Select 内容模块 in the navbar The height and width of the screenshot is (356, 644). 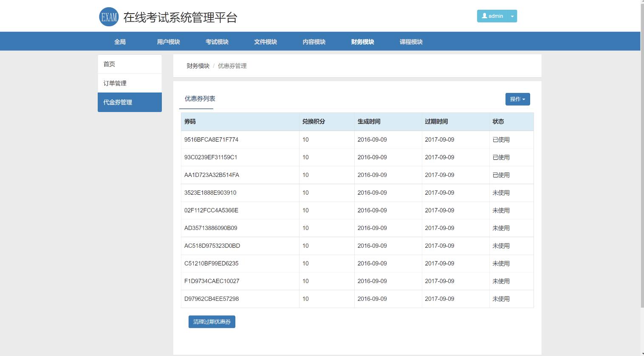point(314,42)
